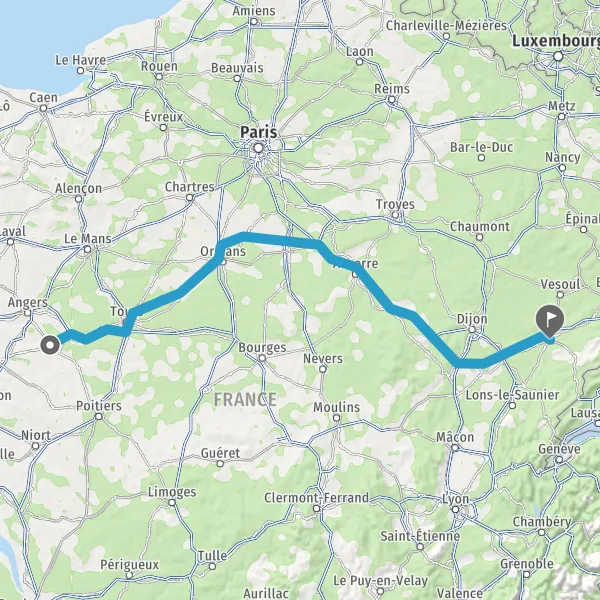Screen dimensions: 600x600
Task: Click the Bourges city dot
Action: [x=262, y=358]
